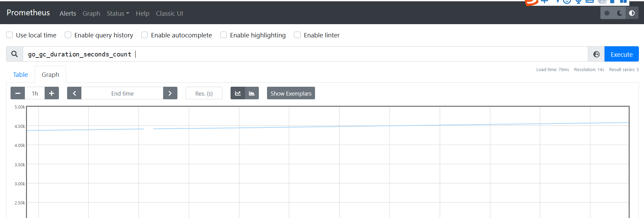Switch to Classic UI
The height and width of the screenshot is (218, 644).
(169, 13)
